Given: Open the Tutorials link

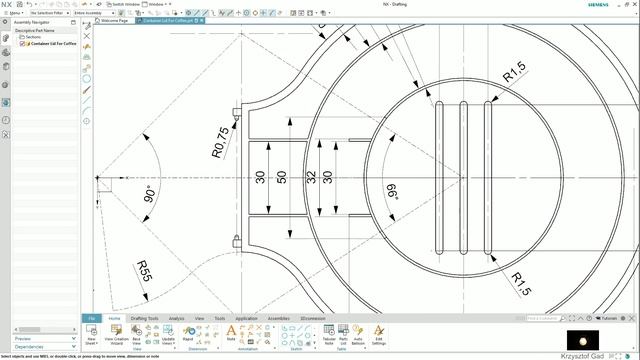Looking at the screenshot, I should coord(607,318).
